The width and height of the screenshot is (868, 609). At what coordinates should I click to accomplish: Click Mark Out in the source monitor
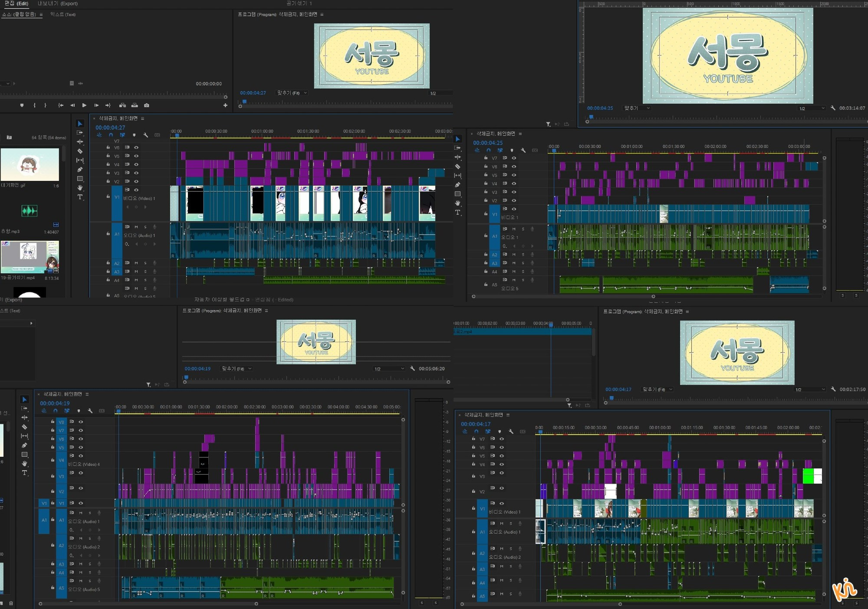45,105
